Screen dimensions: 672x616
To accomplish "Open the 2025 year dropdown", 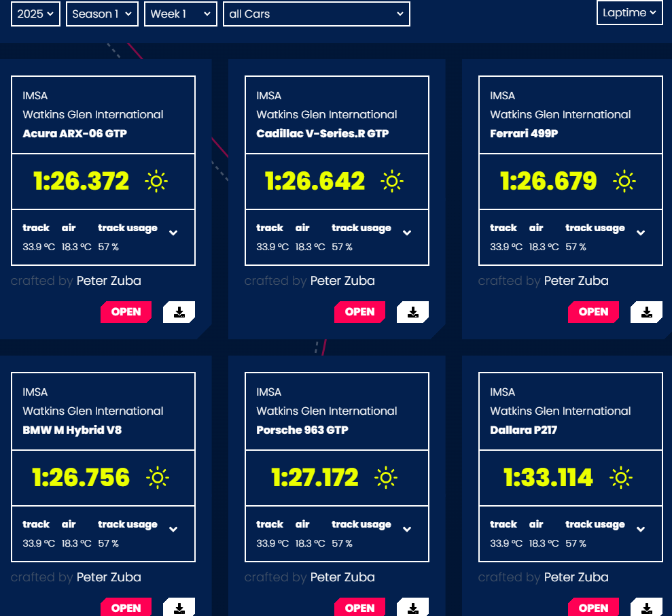I will (35, 14).
